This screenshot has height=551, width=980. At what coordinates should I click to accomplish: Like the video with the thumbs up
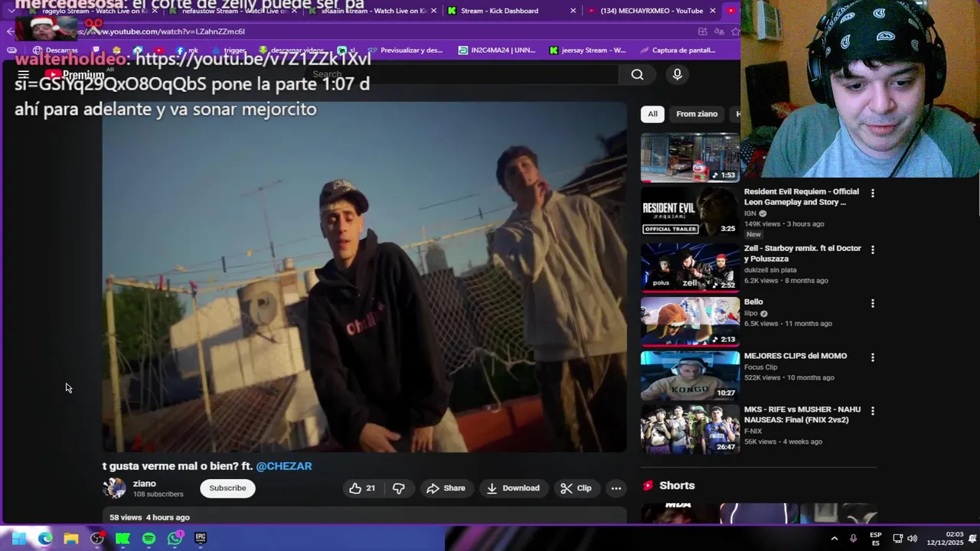tap(362, 488)
